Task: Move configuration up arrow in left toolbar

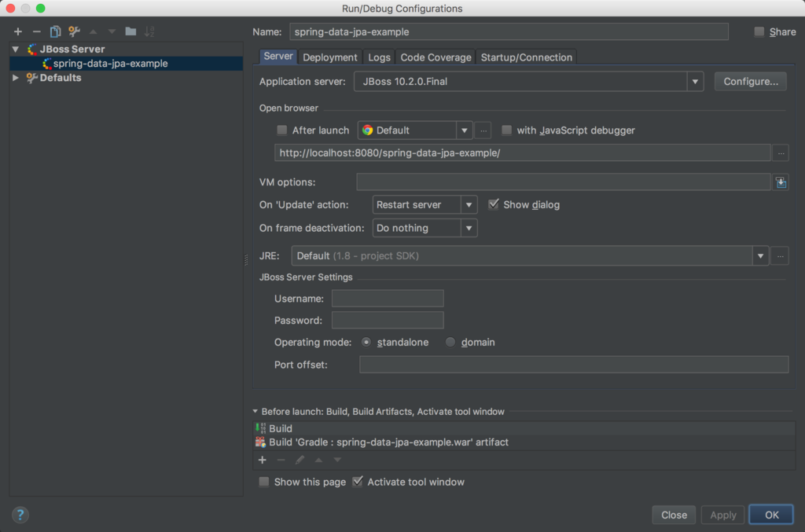Action: [93, 31]
